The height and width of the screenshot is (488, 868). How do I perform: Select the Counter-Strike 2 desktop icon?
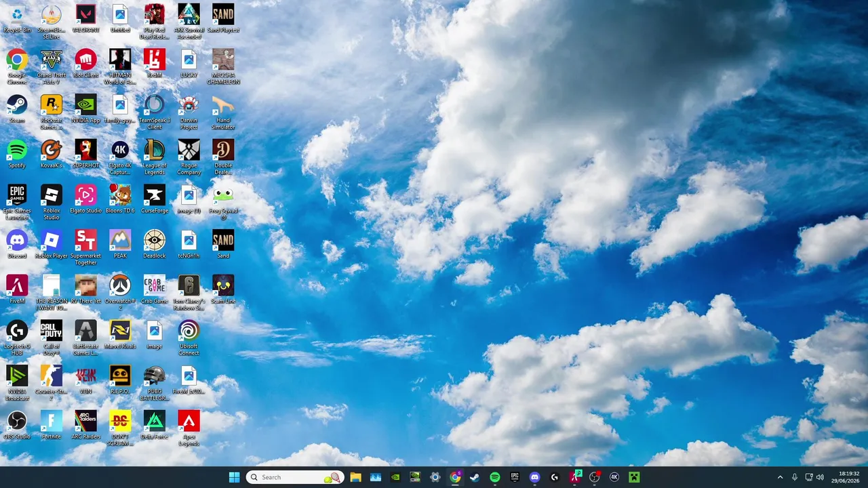pyautogui.click(x=52, y=384)
